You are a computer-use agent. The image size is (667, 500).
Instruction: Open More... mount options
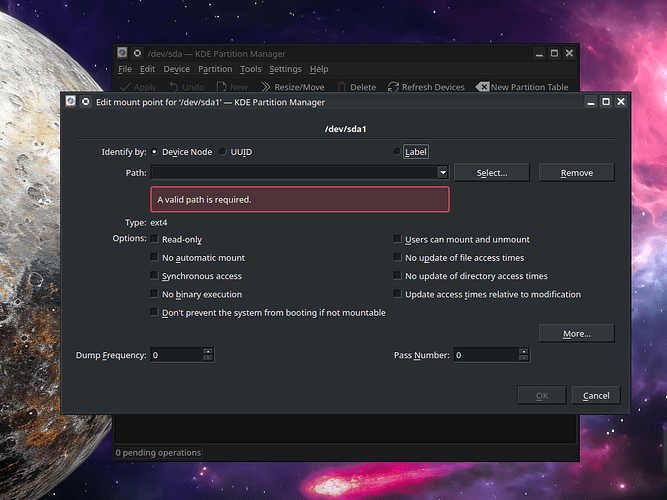point(576,333)
